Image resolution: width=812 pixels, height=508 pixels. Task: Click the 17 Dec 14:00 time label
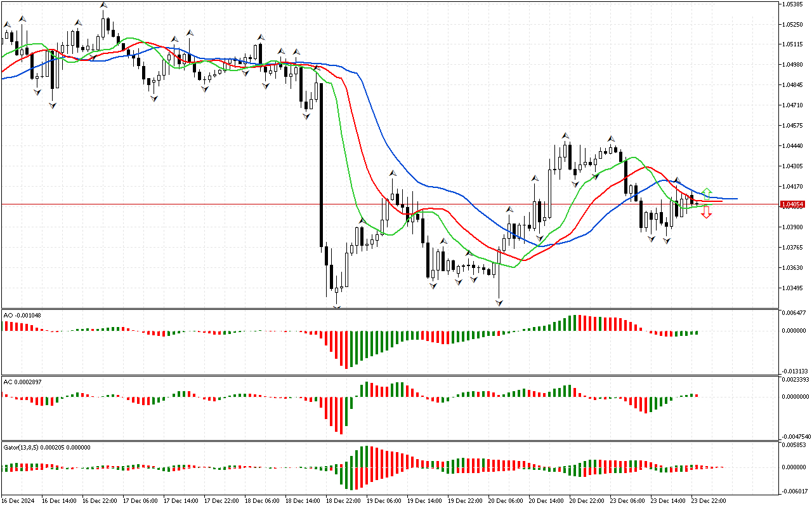181,501
